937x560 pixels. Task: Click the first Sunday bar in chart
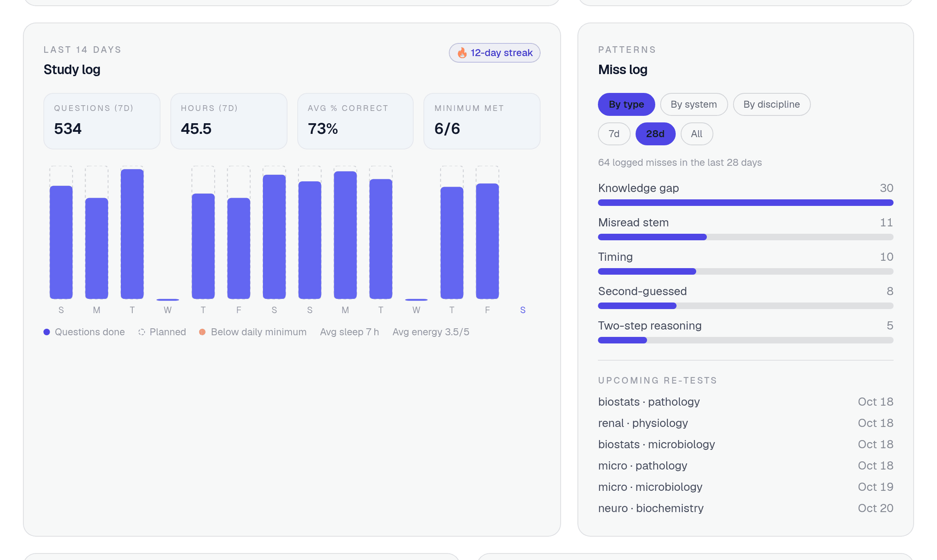(x=61, y=242)
